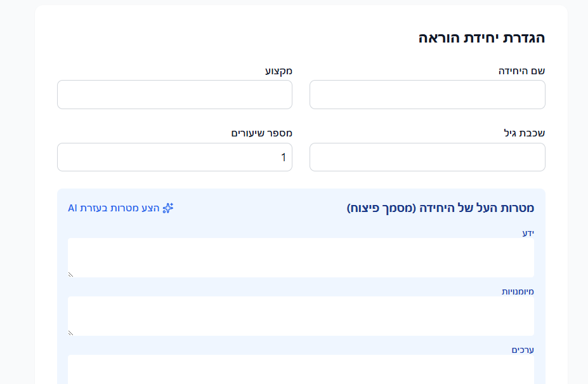
Task: Click the 'מטרות העל של היחידה' section heading
Action: tap(440, 208)
